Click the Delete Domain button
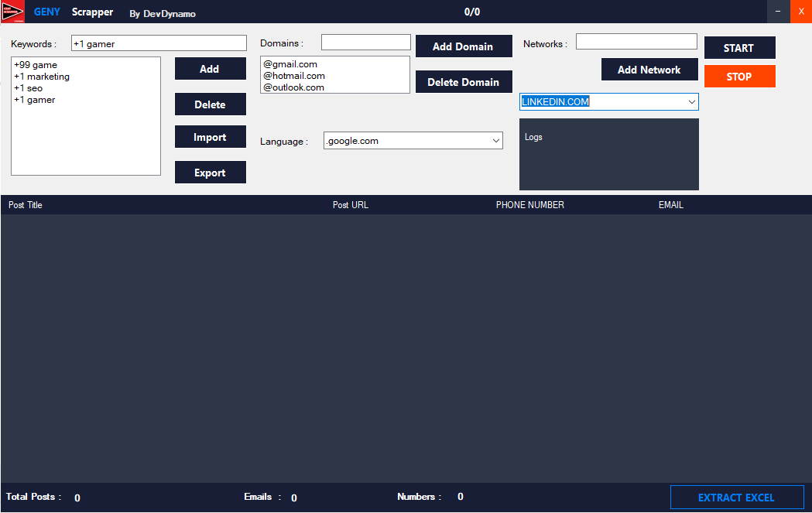Image resolution: width=812 pixels, height=513 pixels. pos(463,82)
